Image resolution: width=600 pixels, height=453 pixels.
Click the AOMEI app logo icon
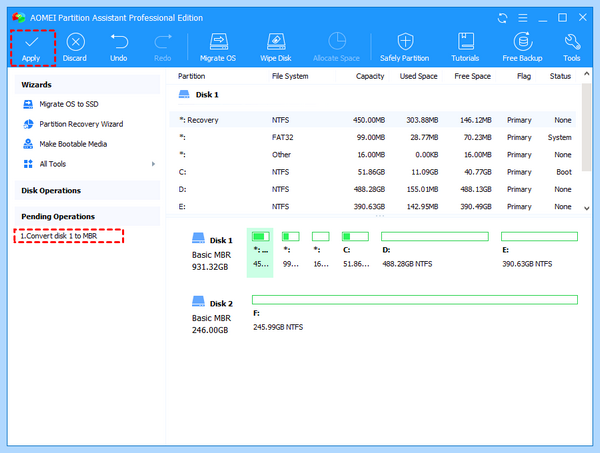tap(18, 18)
